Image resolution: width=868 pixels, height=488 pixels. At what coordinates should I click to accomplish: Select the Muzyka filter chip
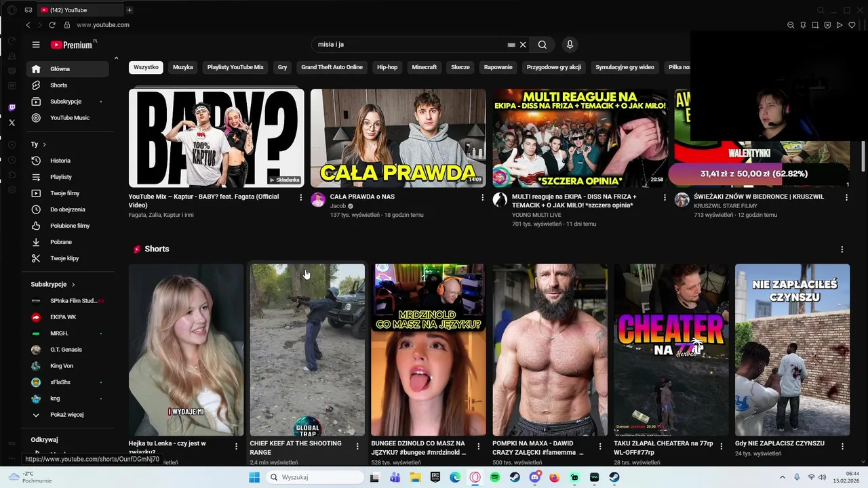[x=183, y=67]
